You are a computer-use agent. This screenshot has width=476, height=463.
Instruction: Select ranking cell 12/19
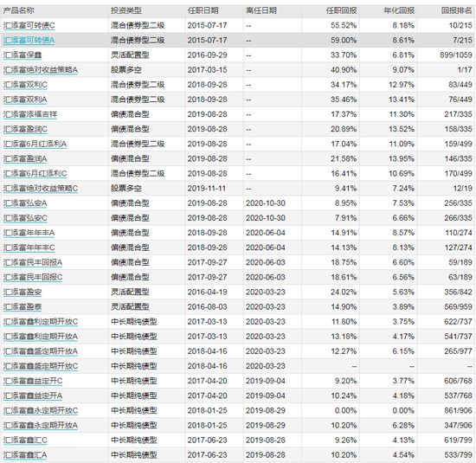click(463, 189)
